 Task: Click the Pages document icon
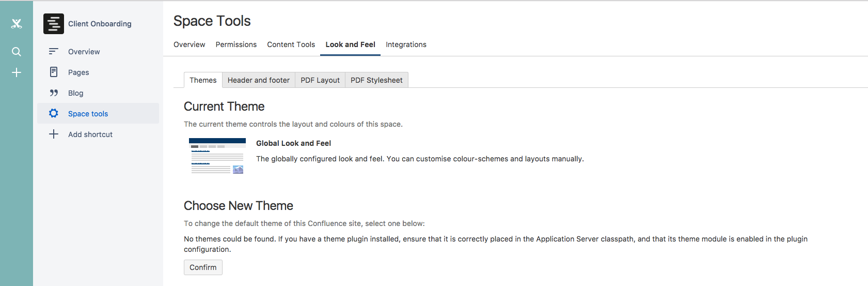tap(54, 72)
